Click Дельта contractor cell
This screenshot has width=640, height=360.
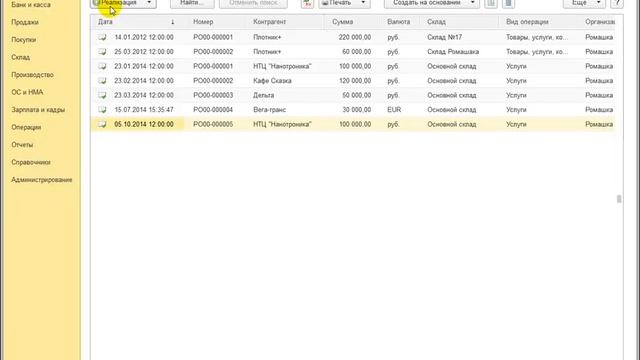(264, 95)
